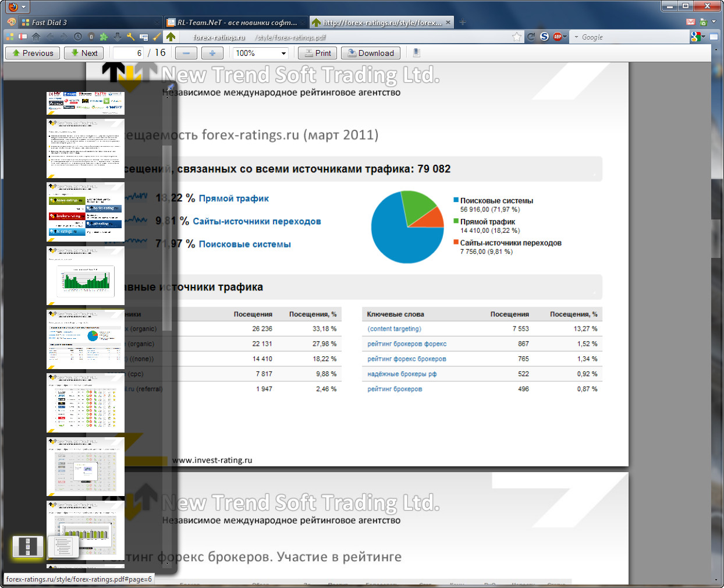Switch sidebar to document outline view

tap(63, 546)
